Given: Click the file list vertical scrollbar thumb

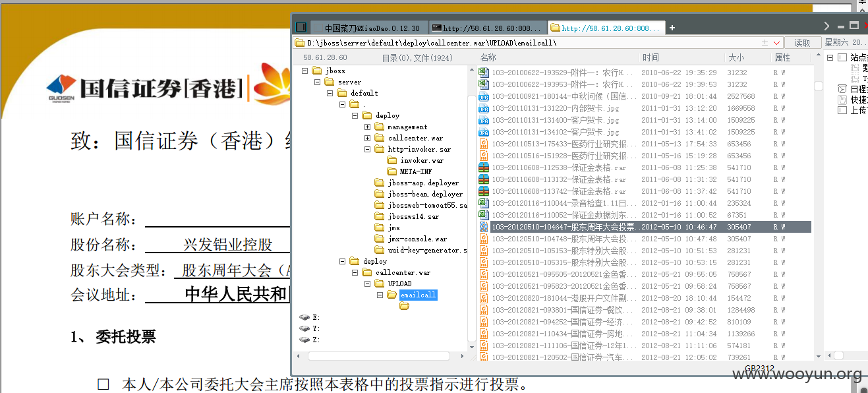Looking at the screenshot, I should (818, 86).
